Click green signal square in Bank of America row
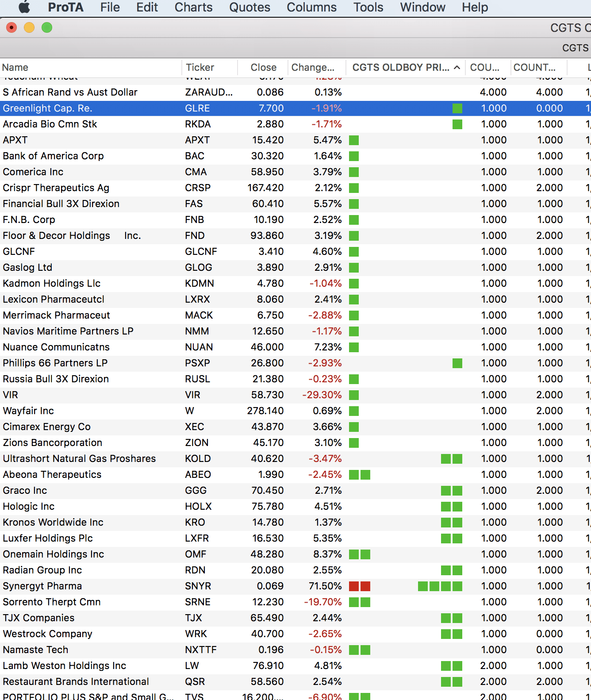The image size is (591, 700). pos(354,156)
